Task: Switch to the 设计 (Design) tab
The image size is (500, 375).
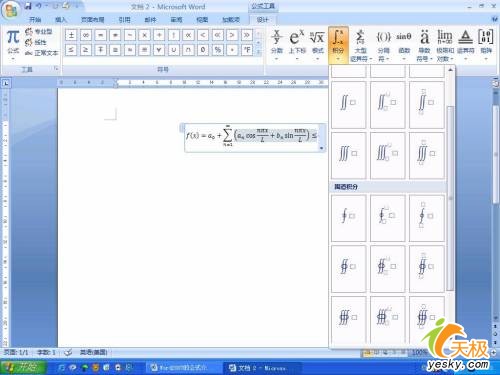Action: (263, 20)
